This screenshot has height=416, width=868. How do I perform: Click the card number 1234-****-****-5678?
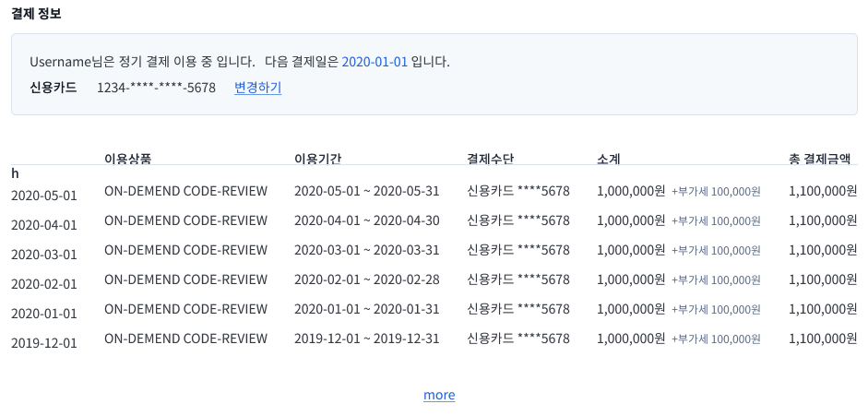pyautogui.click(x=156, y=88)
